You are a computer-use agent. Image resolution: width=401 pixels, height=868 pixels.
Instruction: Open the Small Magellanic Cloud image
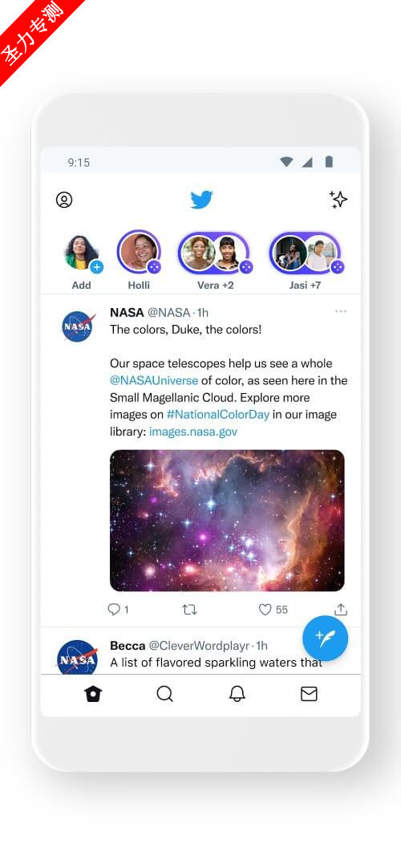click(x=227, y=521)
